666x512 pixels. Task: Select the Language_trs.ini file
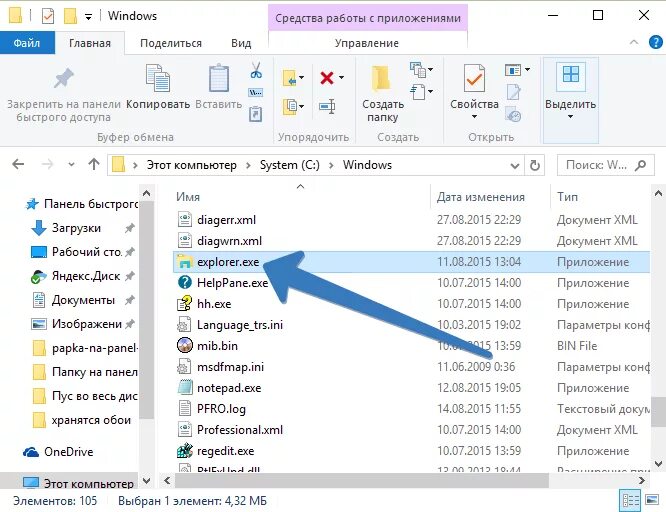[240, 325]
